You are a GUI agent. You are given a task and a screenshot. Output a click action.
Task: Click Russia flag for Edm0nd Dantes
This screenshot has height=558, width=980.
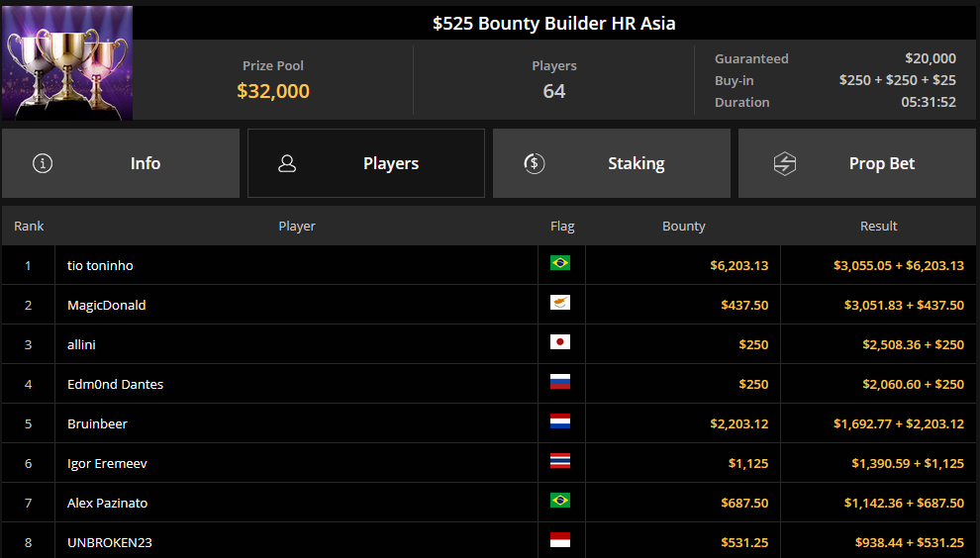tap(560, 382)
